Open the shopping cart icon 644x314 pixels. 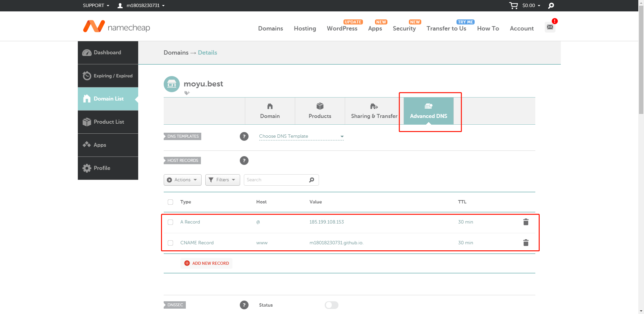pyautogui.click(x=513, y=5)
